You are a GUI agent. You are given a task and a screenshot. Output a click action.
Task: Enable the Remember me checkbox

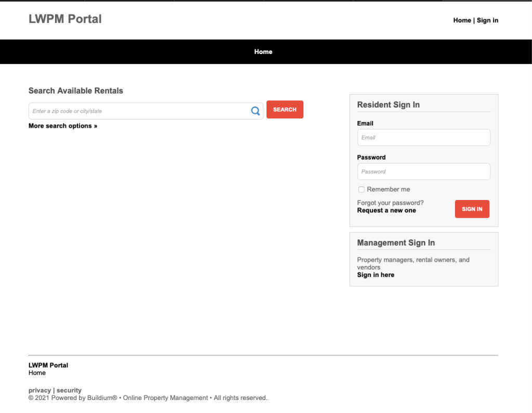pos(362,190)
